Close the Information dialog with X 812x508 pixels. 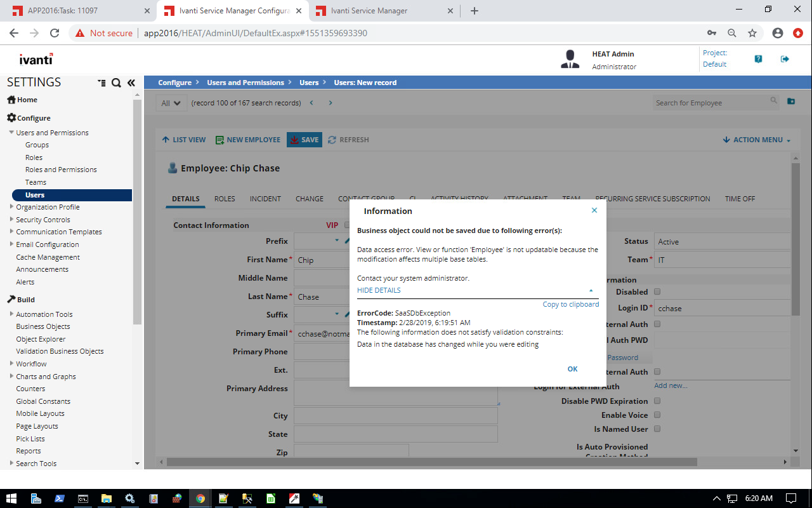point(594,211)
